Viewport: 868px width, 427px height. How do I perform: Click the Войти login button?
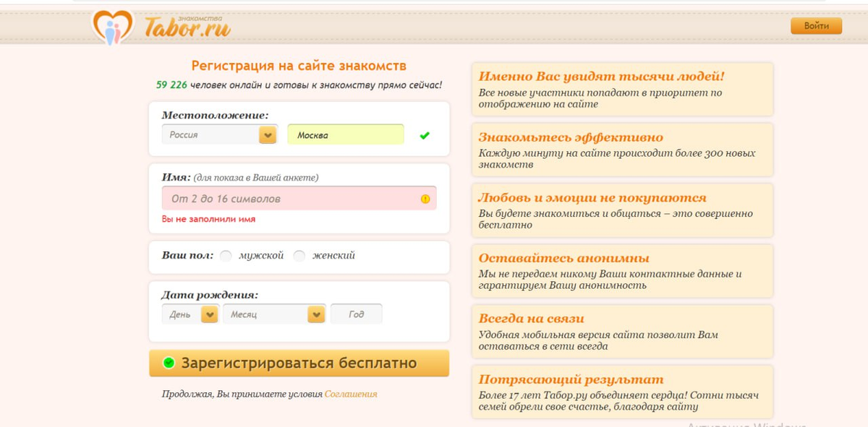[x=817, y=26]
